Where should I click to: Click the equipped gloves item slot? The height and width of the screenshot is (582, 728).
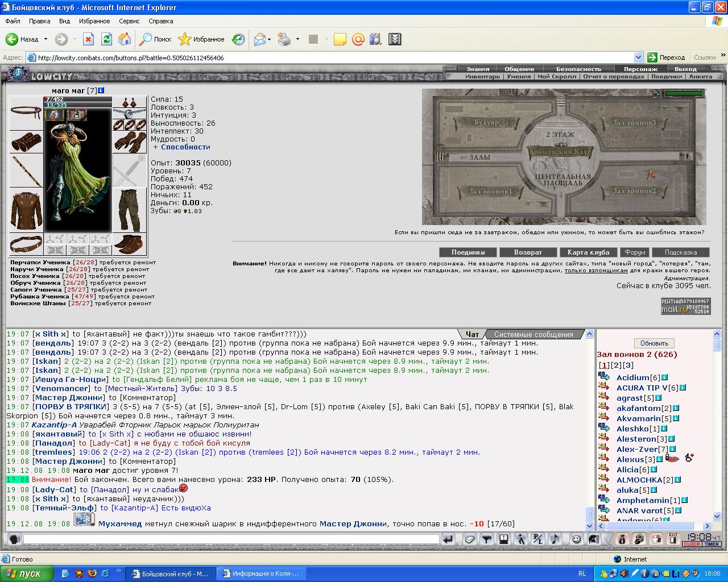click(x=129, y=142)
